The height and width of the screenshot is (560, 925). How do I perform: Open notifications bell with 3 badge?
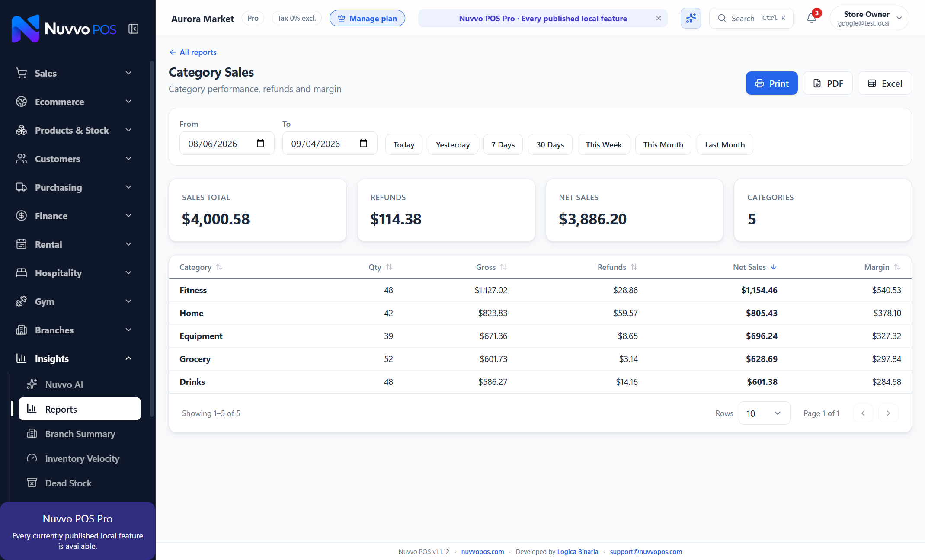[812, 18]
